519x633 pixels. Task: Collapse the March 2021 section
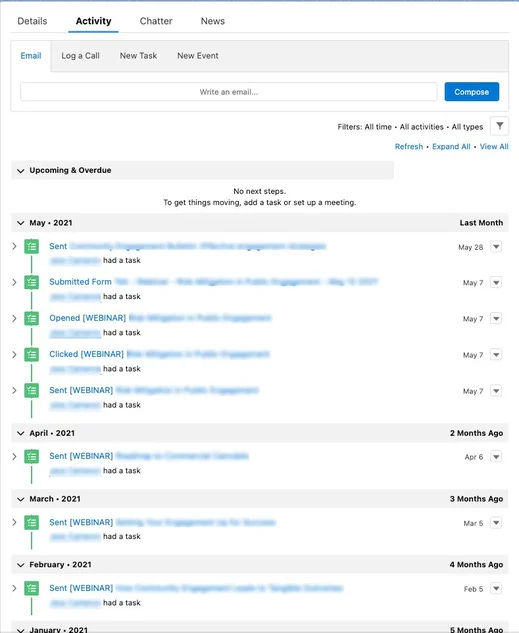[x=21, y=499]
